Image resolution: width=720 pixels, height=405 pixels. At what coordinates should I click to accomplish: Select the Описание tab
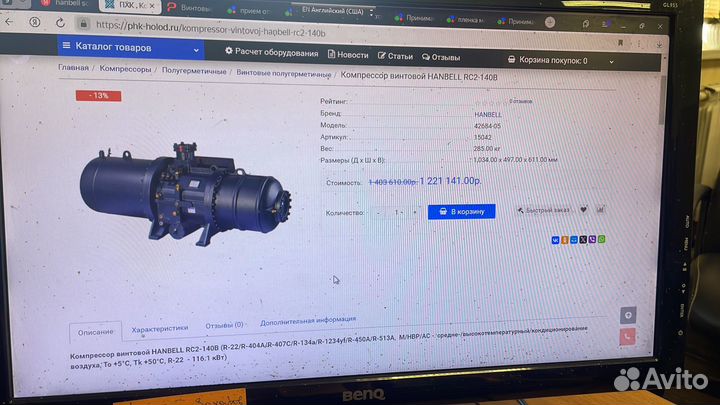(x=96, y=332)
